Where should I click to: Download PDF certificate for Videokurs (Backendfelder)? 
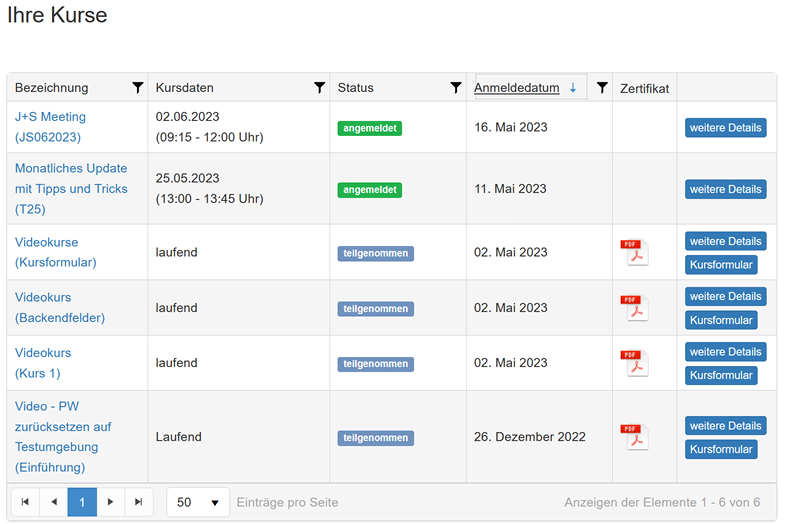pyautogui.click(x=634, y=308)
